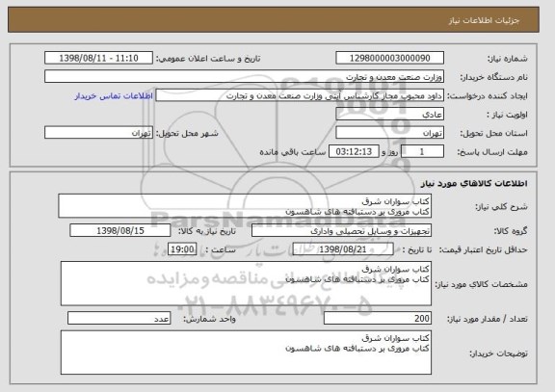Click the label استان محل تحویل
The height and width of the screenshot is (392, 555).
pos(493,133)
